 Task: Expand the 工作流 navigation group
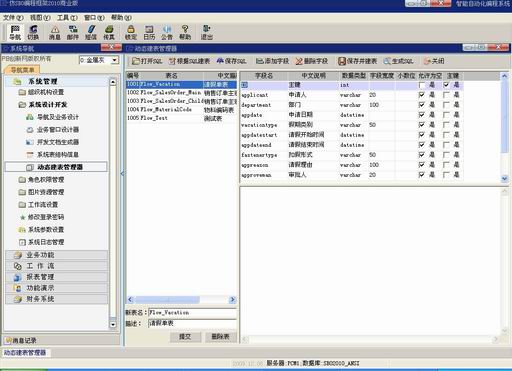57,266
